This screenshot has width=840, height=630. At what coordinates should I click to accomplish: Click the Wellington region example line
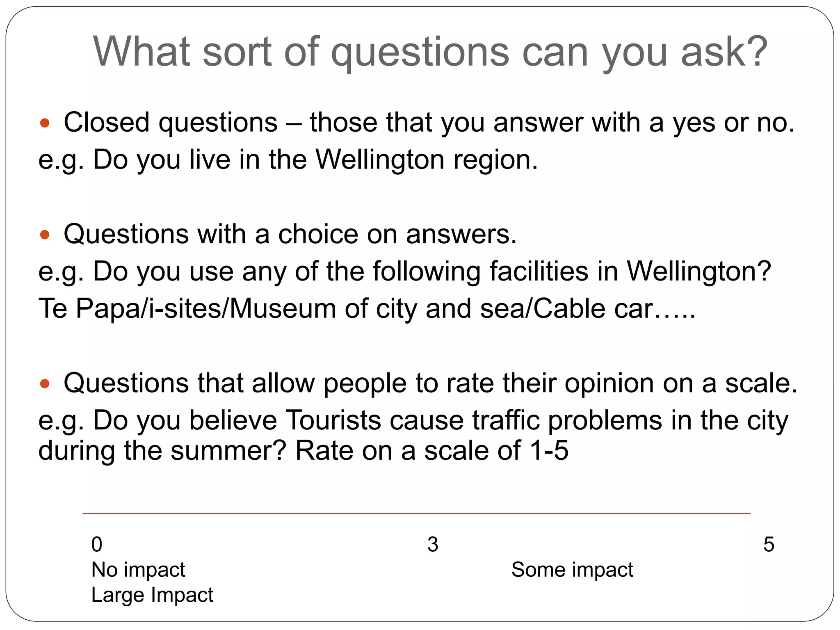point(288,160)
